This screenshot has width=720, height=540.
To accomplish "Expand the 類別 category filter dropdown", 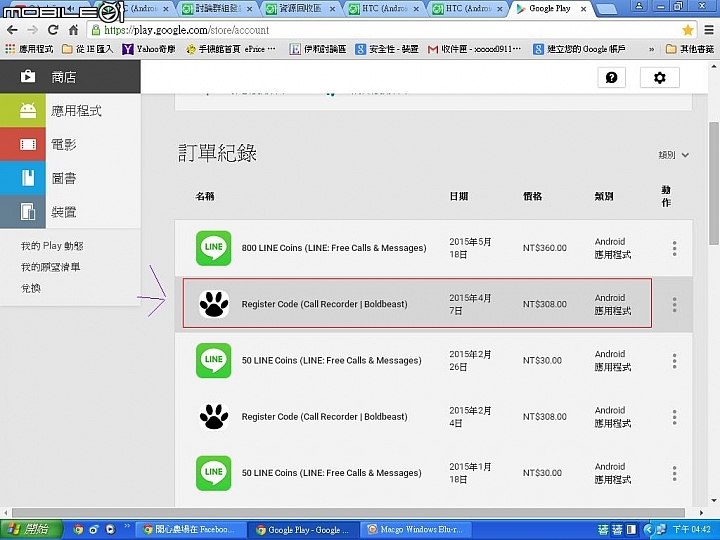I will 674,155.
